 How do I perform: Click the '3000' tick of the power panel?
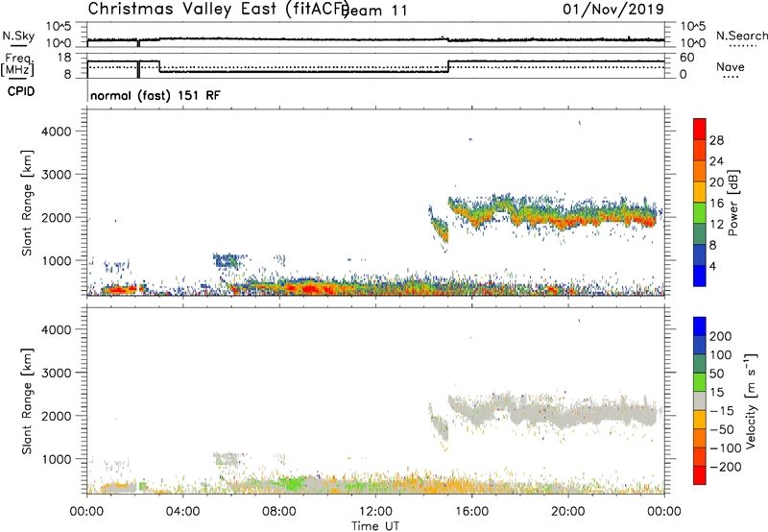click(57, 175)
